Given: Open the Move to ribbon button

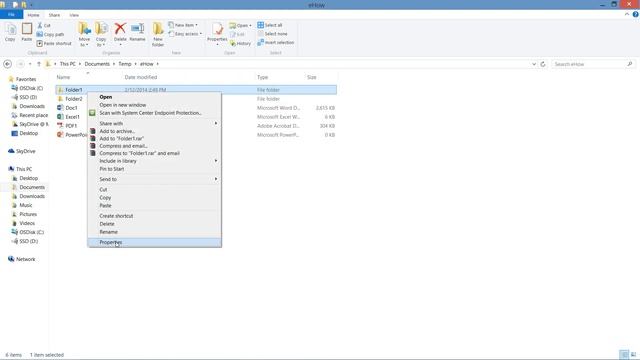Looking at the screenshot, I should 84,34.
